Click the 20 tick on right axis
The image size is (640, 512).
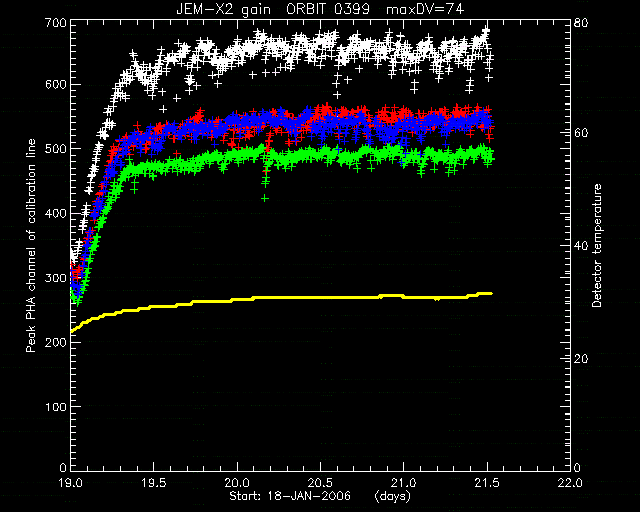tap(581, 358)
